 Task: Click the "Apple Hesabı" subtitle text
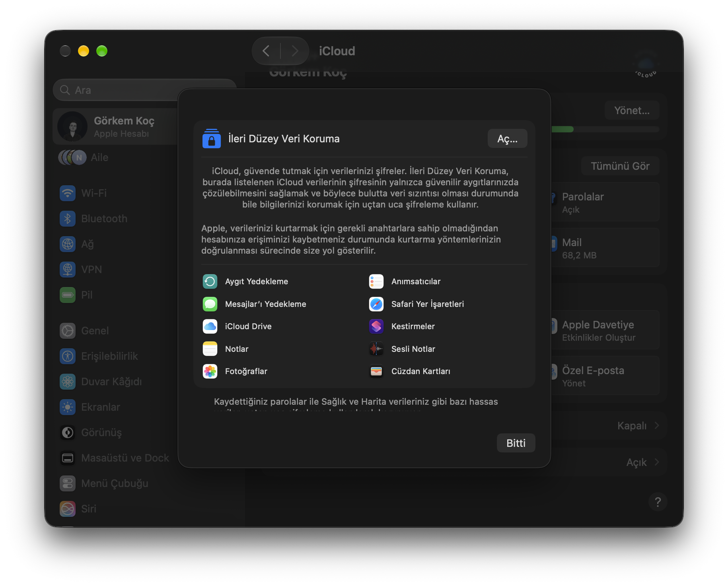tap(121, 134)
